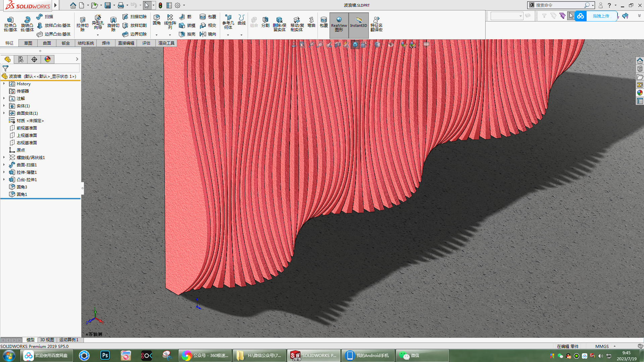
Task: Choose Boundary Cut (边界切除)
Action: (135, 34)
